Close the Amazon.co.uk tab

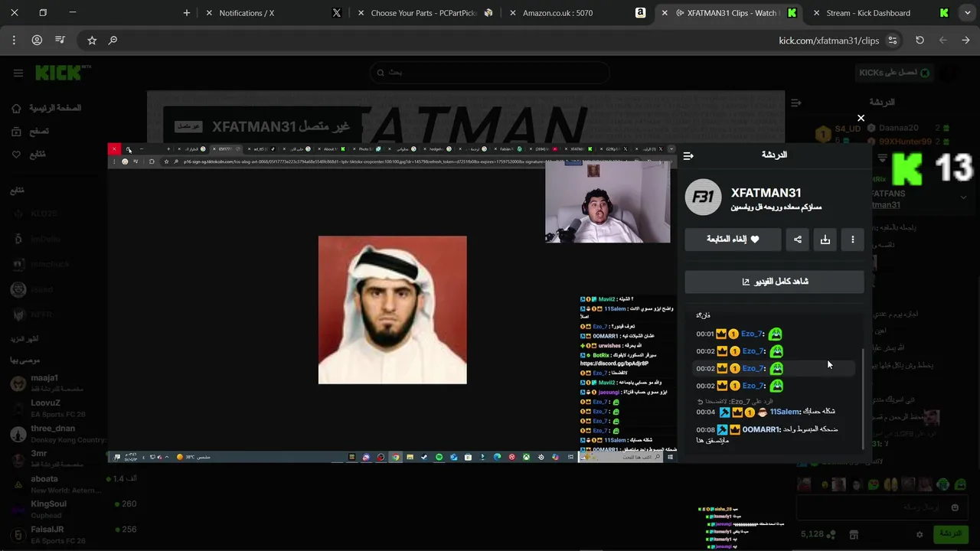[x=512, y=13]
